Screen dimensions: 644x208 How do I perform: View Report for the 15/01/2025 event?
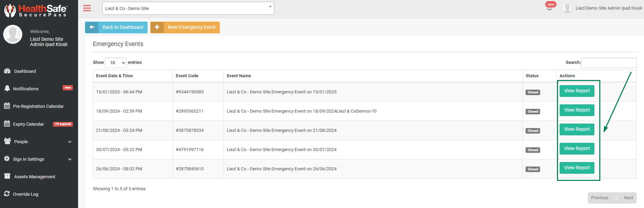pyautogui.click(x=577, y=91)
